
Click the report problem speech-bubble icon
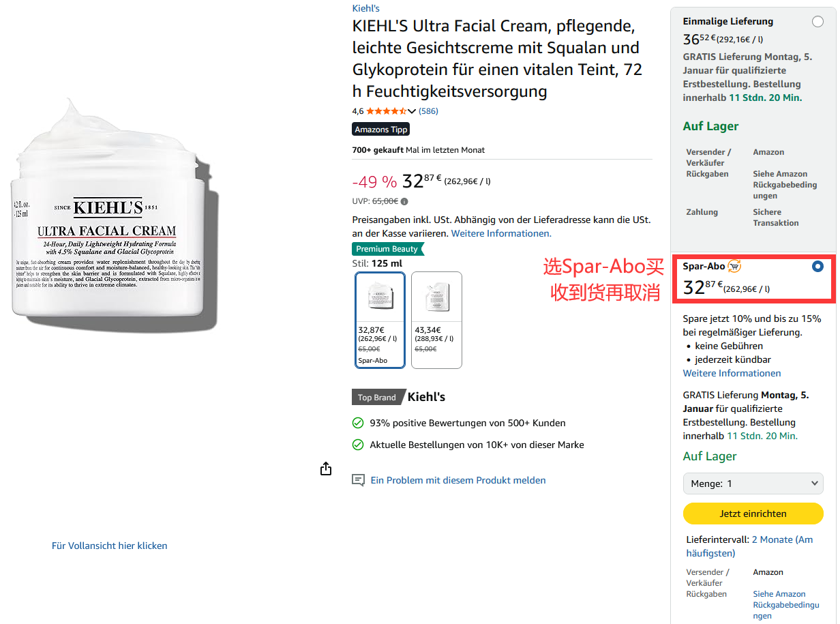(x=358, y=480)
